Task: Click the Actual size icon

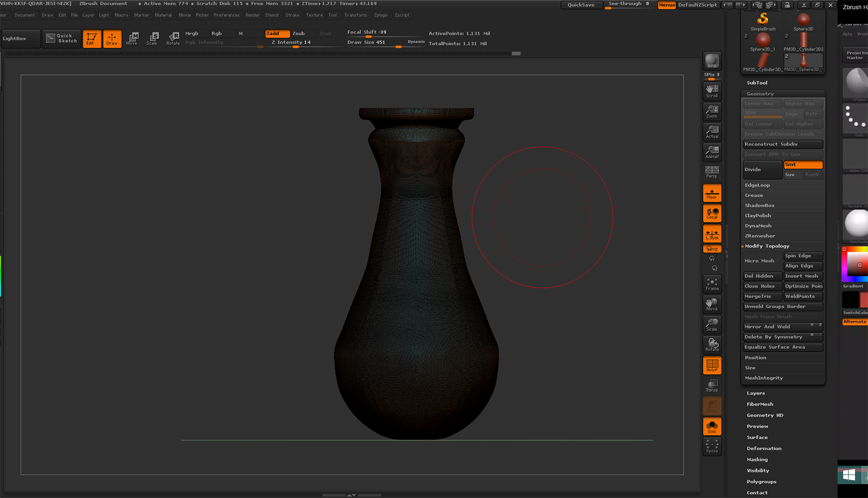Action: click(x=712, y=132)
